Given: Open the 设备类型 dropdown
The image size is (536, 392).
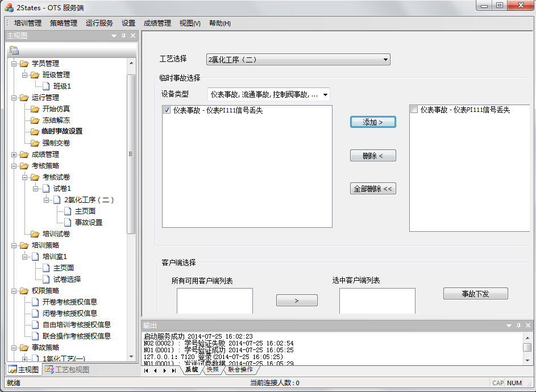Looking at the screenshot, I should [x=326, y=94].
